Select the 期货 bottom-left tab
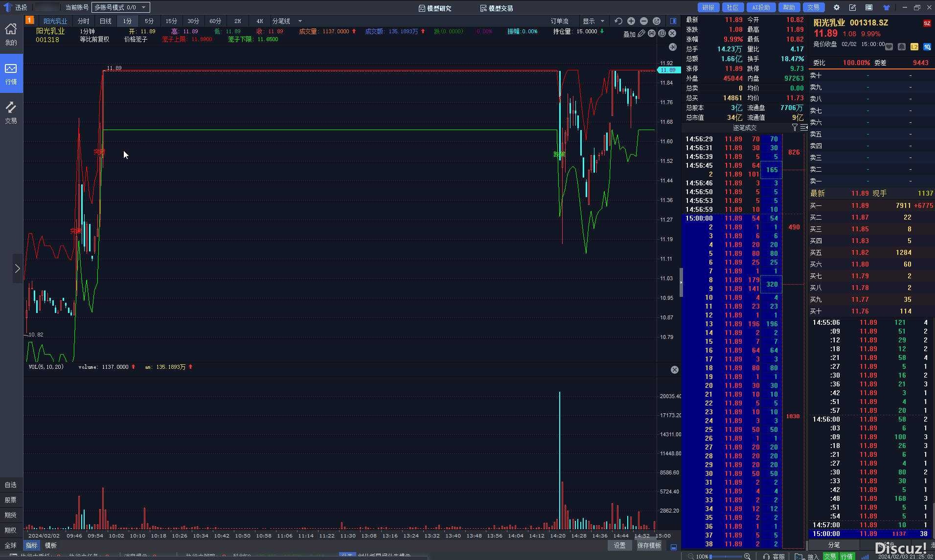The height and width of the screenshot is (560, 935). pyautogui.click(x=11, y=515)
